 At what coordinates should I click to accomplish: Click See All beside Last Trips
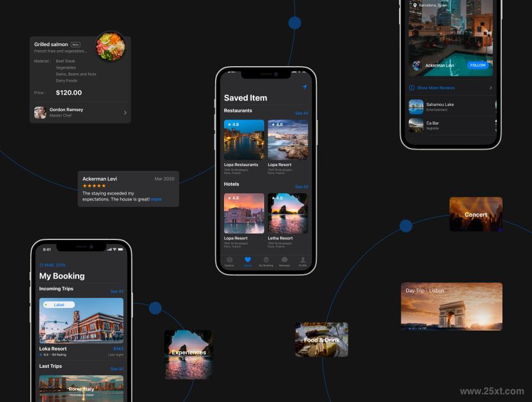click(x=116, y=369)
